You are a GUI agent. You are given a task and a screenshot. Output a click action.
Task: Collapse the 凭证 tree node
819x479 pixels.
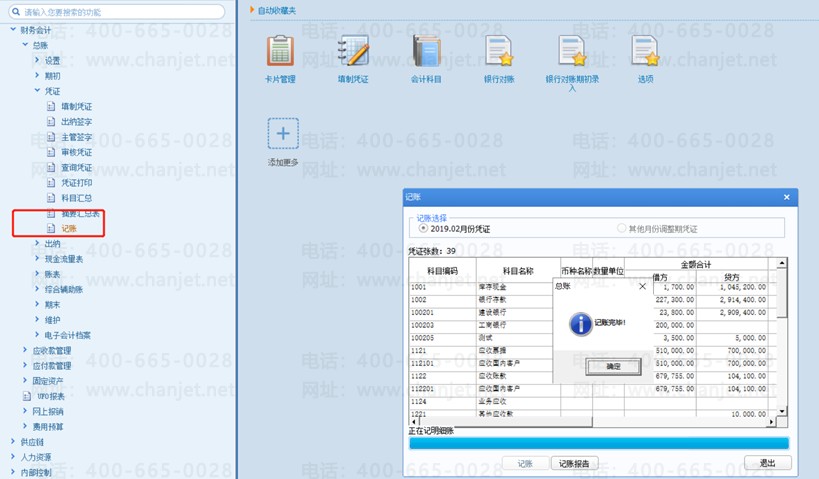pos(37,90)
